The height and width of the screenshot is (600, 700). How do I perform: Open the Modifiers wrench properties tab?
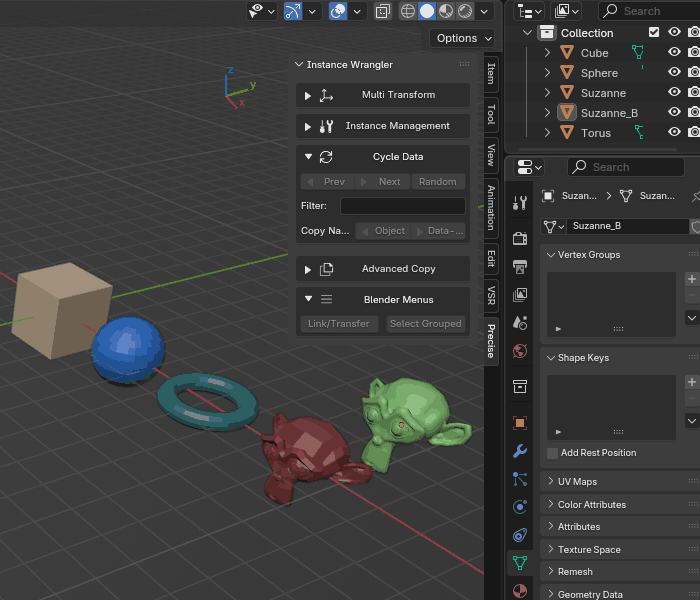click(520, 451)
